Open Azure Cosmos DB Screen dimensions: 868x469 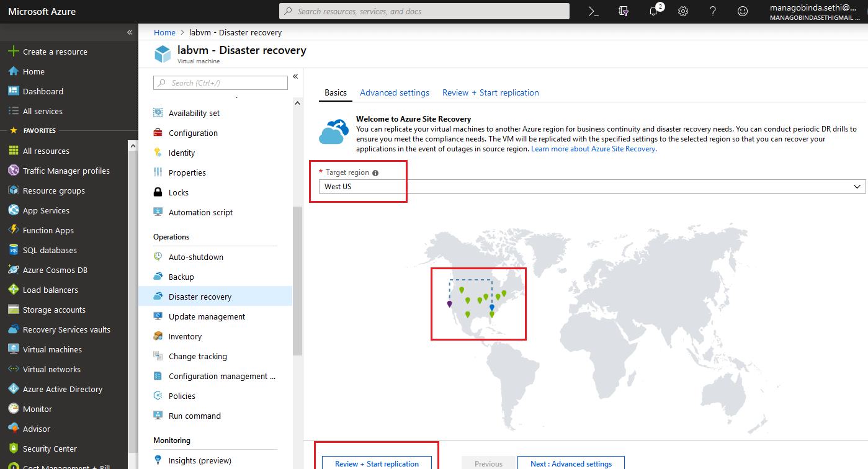(x=55, y=270)
